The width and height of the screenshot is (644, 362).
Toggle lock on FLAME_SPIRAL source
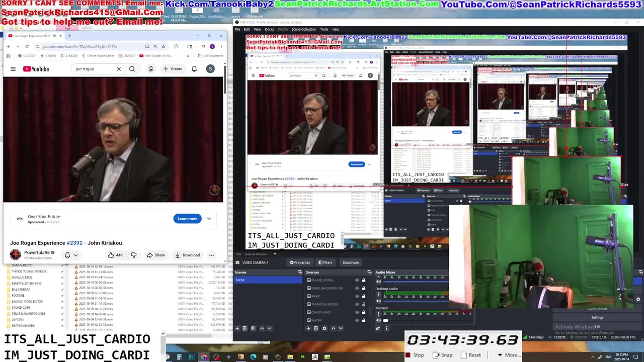coord(363,280)
